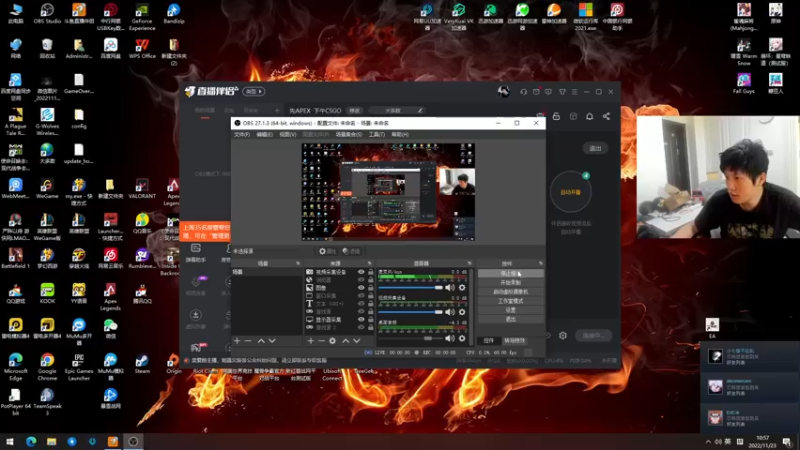
Task: Toggle lock on 显示器采集 source
Action: pyautogui.click(x=371, y=319)
